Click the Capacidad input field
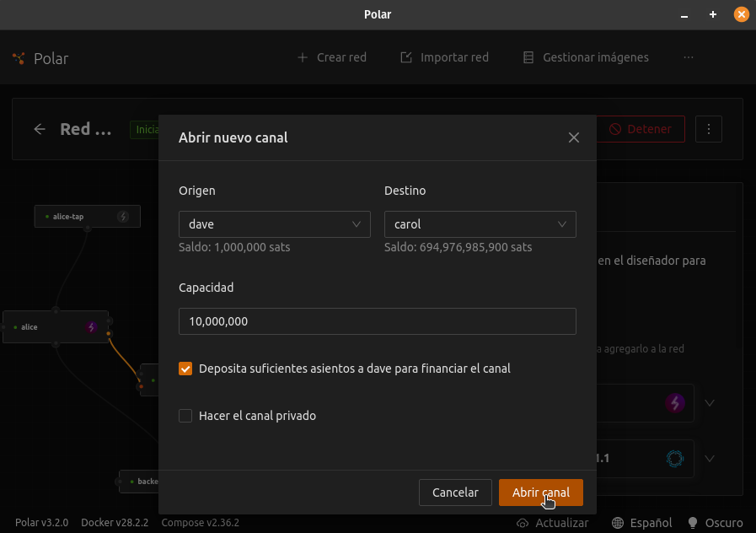The width and height of the screenshot is (756, 533). [x=377, y=321]
